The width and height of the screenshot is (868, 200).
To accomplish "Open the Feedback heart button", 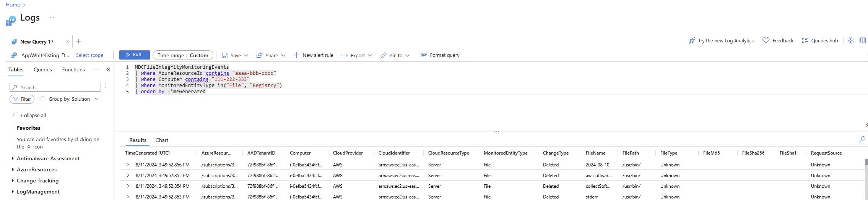I will click(x=778, y=40).
